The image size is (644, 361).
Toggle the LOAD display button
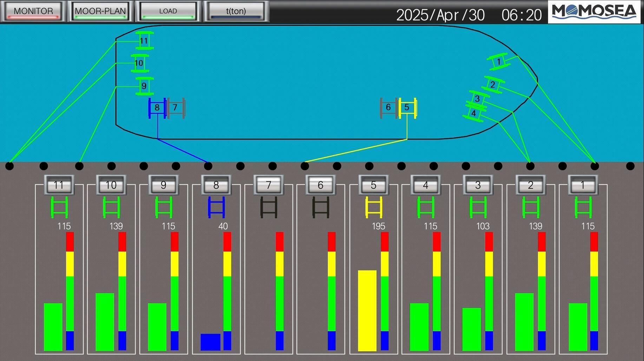tap(168, 11)
